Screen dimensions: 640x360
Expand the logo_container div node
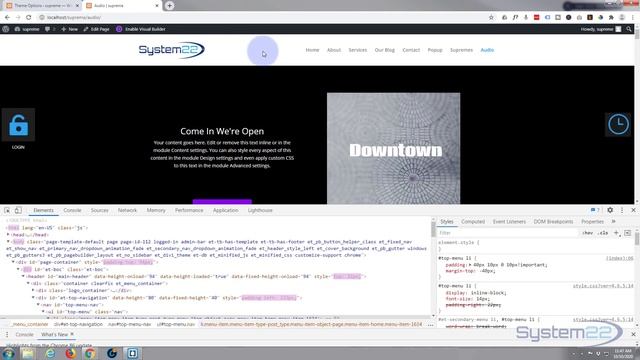33,291
